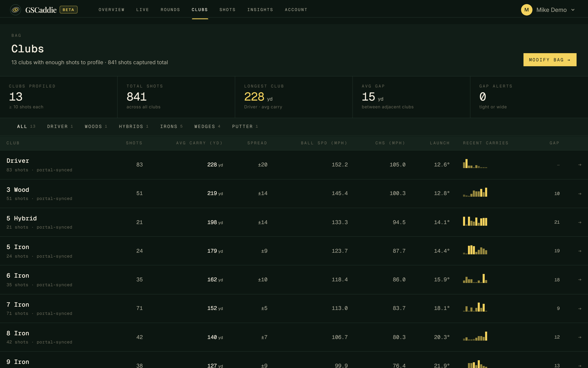Open the 5 Iron club name

(18, 247)
